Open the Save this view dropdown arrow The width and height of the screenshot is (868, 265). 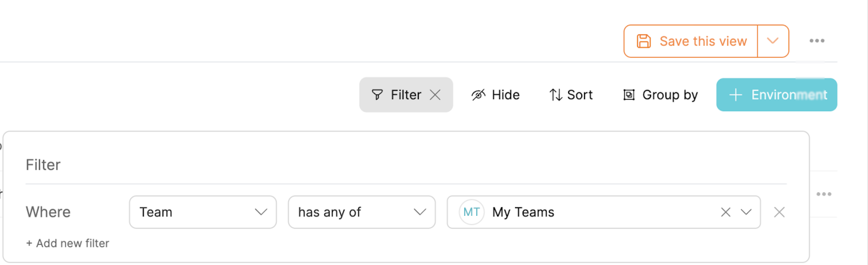[772, 41]
